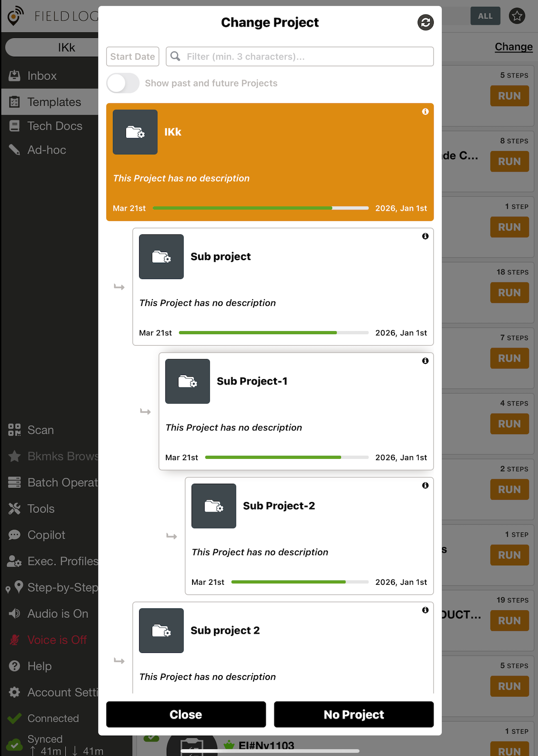
Task: Run the 18 STEPS template
Action: click(x=510, y=293)
